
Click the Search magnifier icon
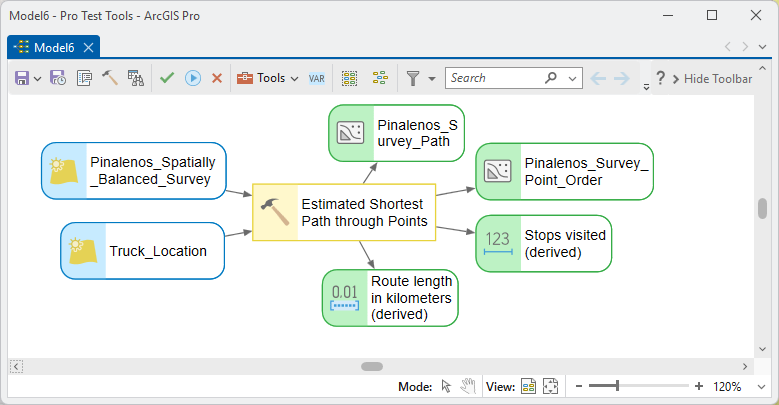[550, 78]
